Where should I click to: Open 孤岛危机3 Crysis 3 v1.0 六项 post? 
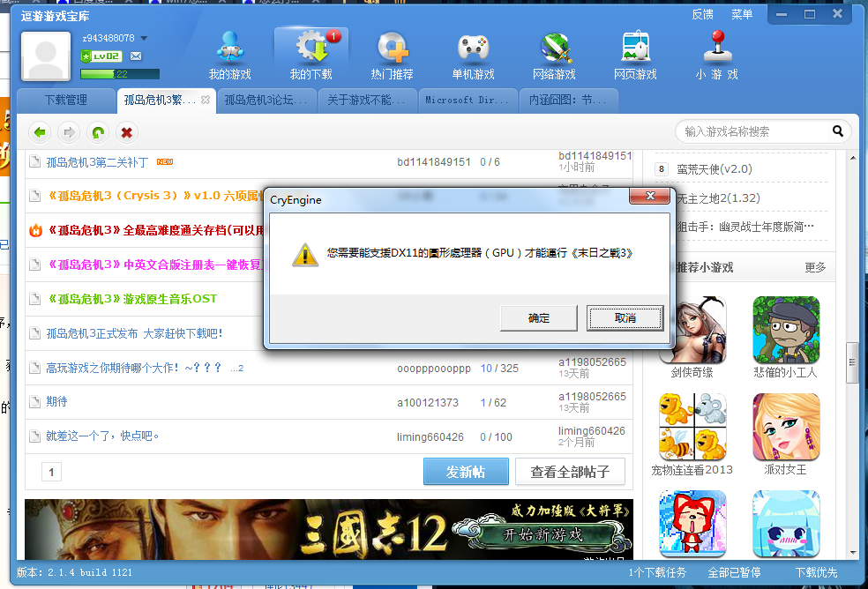(154, 196)
